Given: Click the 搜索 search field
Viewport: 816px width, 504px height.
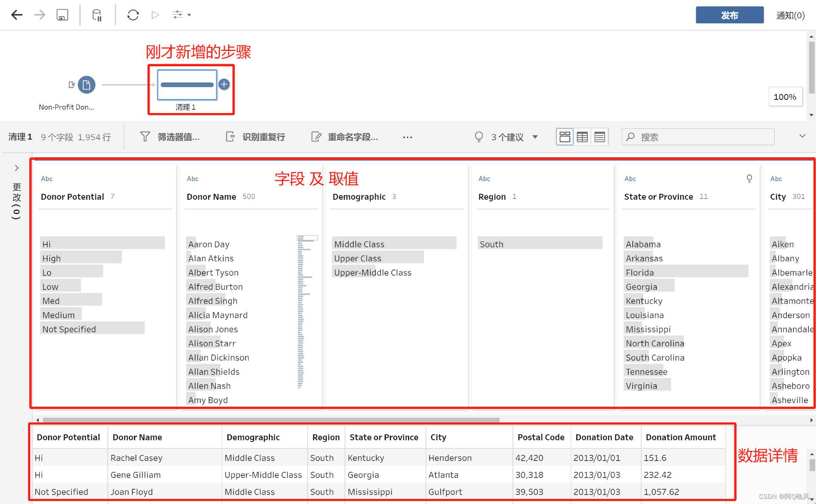Looking at the screenshot, I should click(x=697, y=137).
